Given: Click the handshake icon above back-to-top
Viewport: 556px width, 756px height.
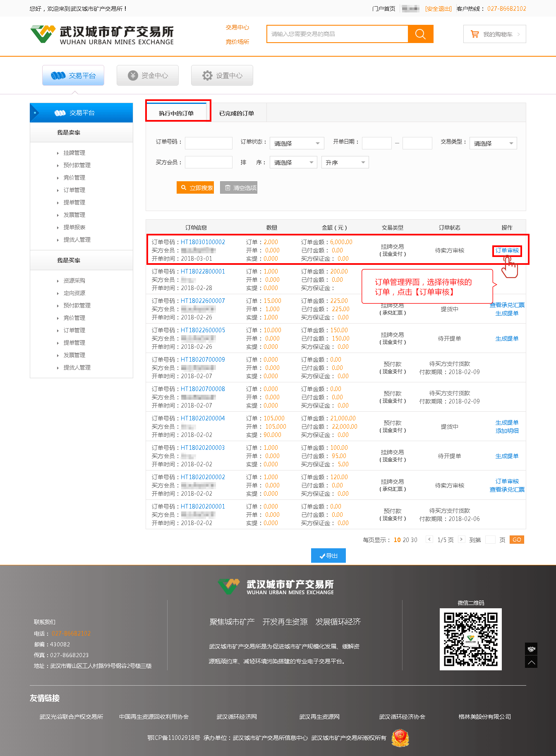Looking at the screenshot, I should (531, 648).
